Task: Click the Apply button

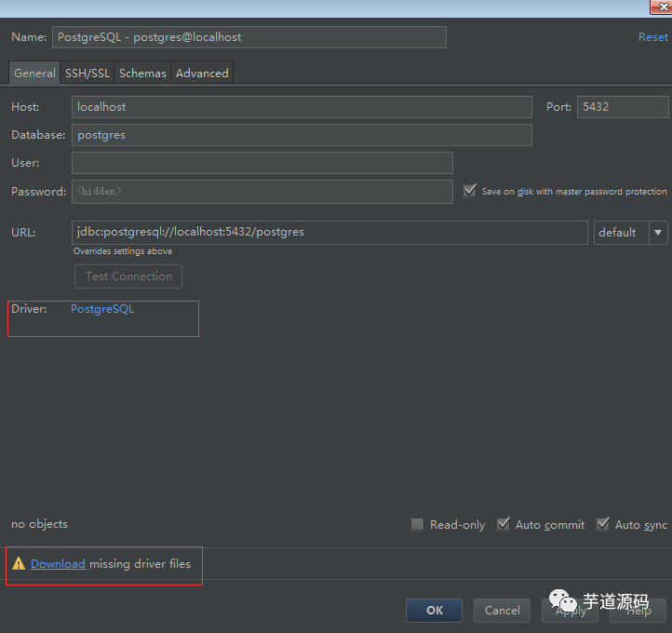Action: tap(570, 611)
